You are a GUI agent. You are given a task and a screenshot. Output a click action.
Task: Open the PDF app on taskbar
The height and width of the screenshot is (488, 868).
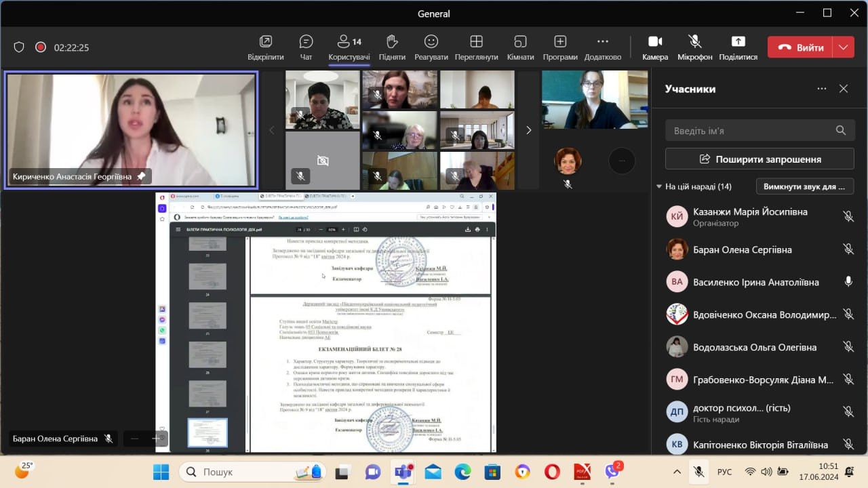(583, 472)
